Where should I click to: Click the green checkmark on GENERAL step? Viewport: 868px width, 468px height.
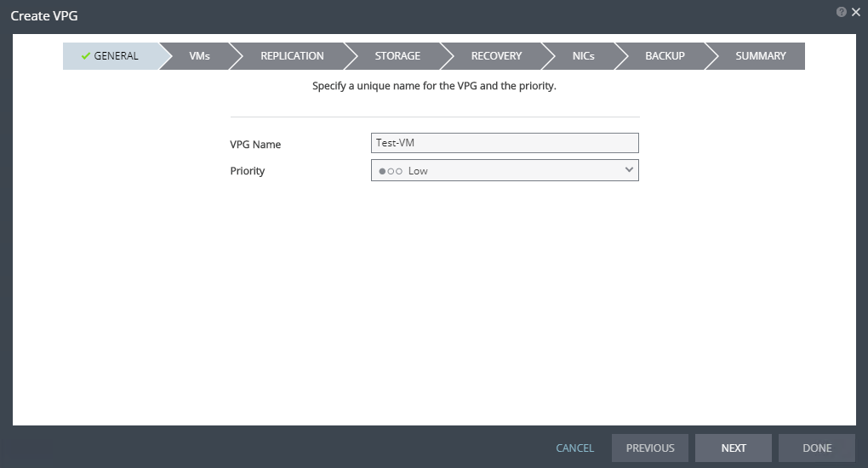(x=85, y=56)
